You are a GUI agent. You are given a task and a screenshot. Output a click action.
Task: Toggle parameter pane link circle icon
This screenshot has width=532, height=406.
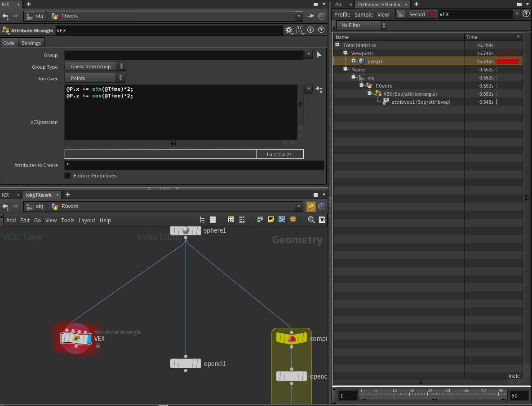(x=322, y=16)
